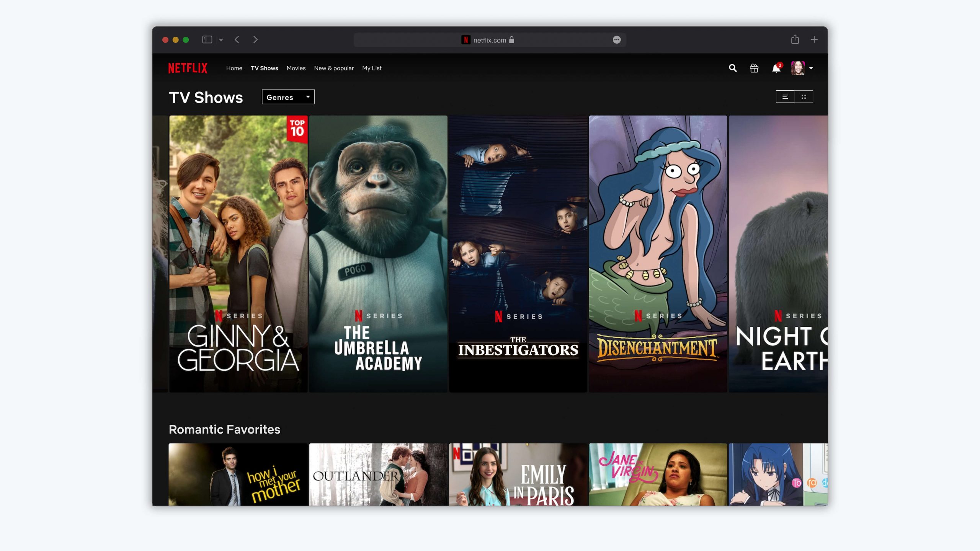The image size is (980, 551).
Task: Open the Netflix search icon
Action: click(732, 68)
